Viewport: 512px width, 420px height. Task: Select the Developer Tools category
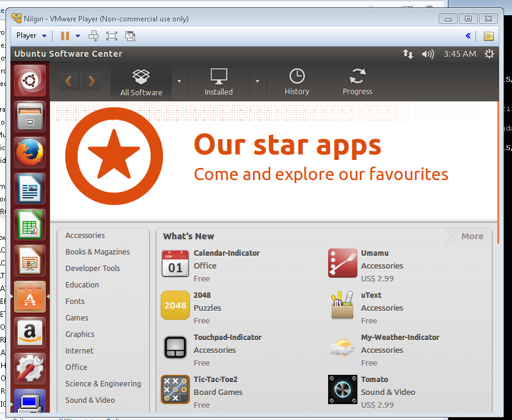pos(92,268)
